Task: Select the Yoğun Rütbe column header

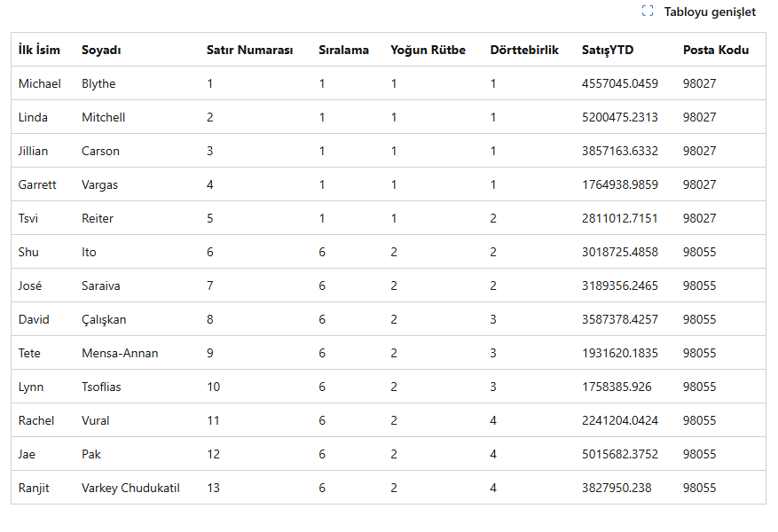Action: (x=428, y=50)
